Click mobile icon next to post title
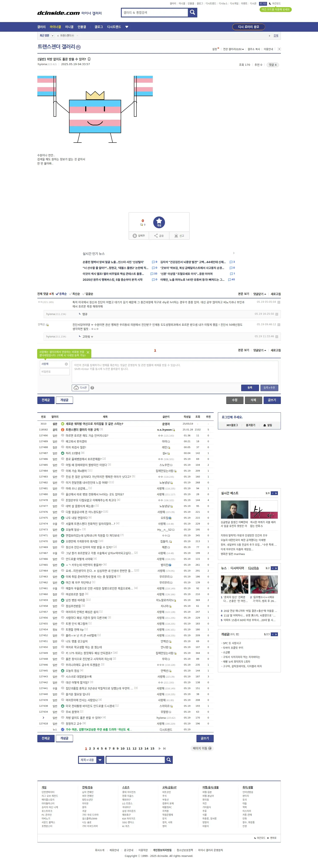318x868 pixels. click(x=89, y=59)
